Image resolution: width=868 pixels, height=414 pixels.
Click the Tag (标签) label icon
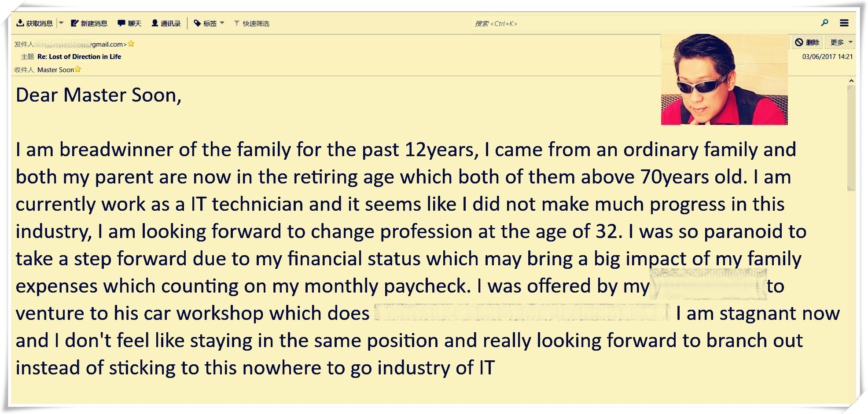(198, 23)
